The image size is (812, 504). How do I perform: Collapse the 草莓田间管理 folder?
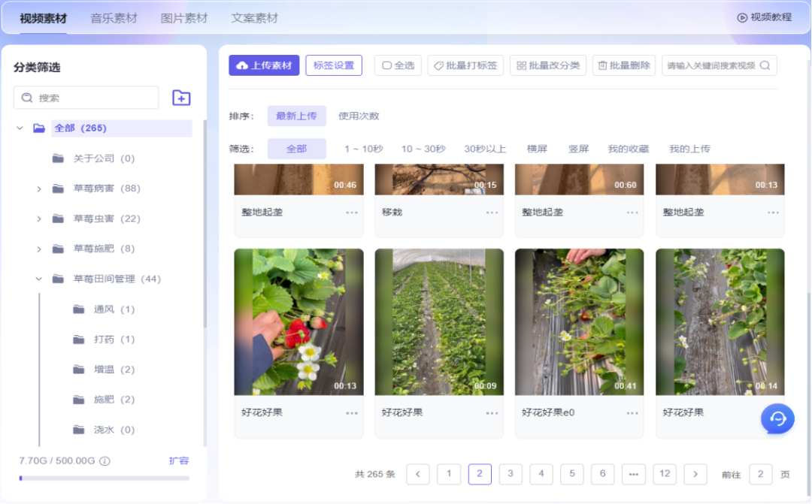38,279
